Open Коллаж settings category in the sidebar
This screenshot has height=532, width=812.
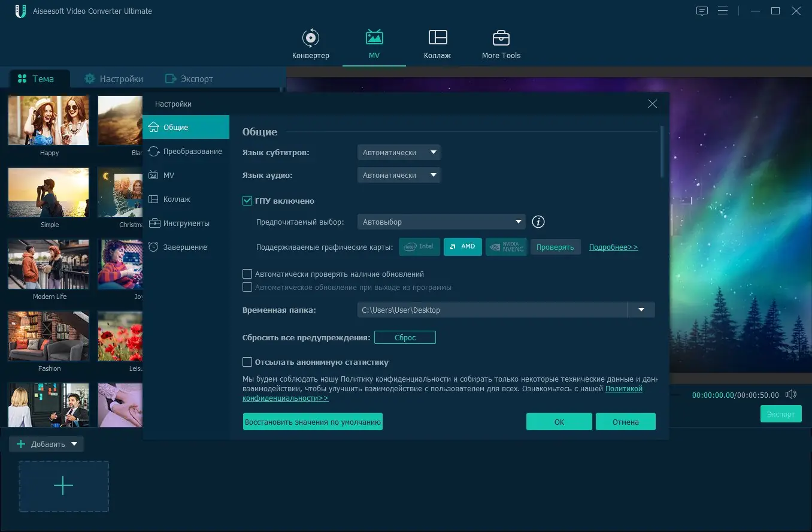(186, 199)
